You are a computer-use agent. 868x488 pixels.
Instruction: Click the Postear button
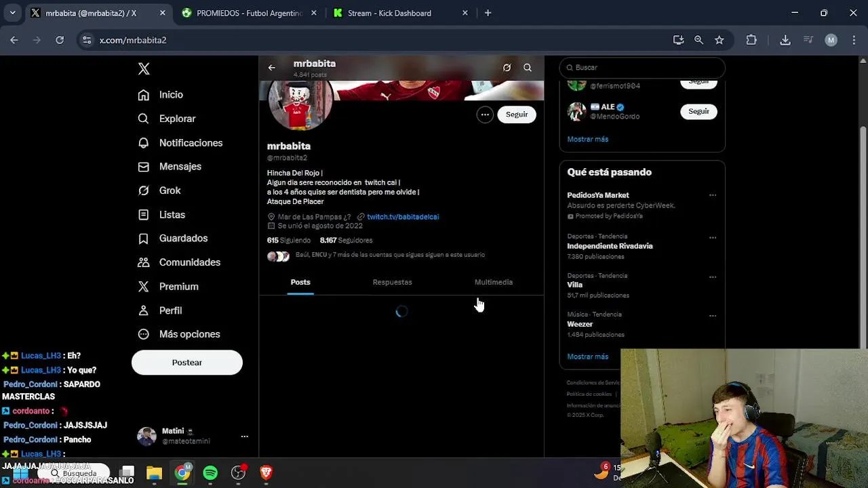(x=187, y=363)
